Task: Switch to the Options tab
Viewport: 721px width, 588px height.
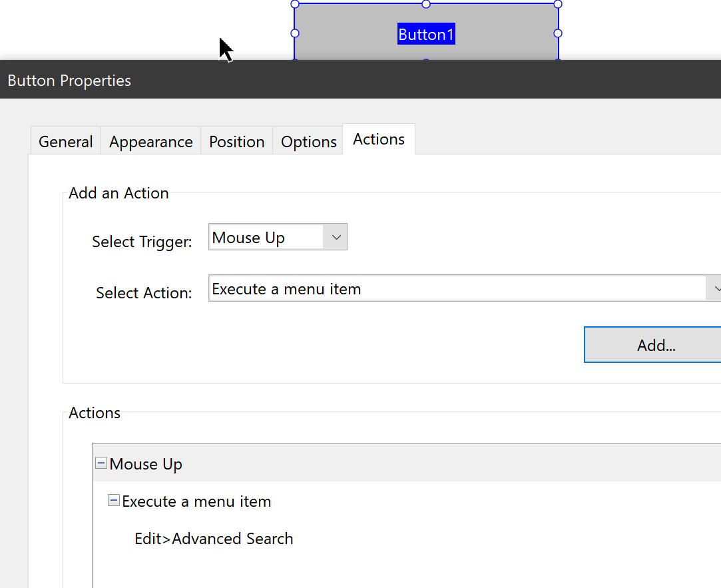Action: (308, 141)
